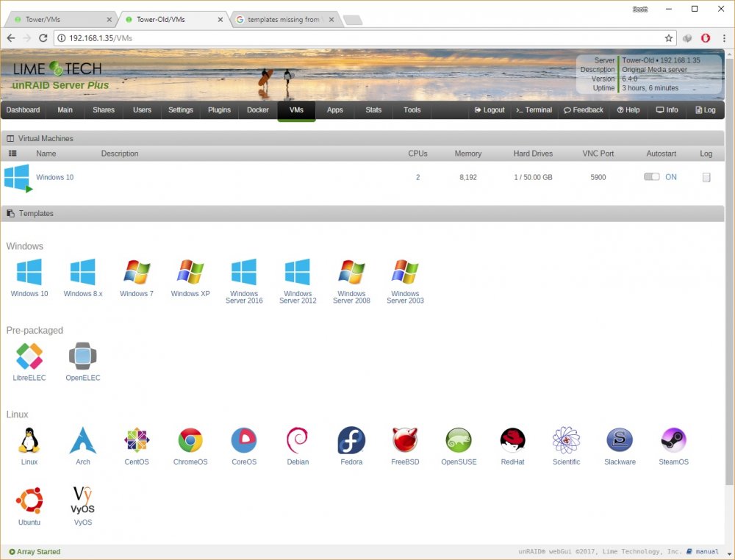
Task: Select the OpenELEC pre-packaged template icon
Action: pyautogui.click(x=82, y=356)
